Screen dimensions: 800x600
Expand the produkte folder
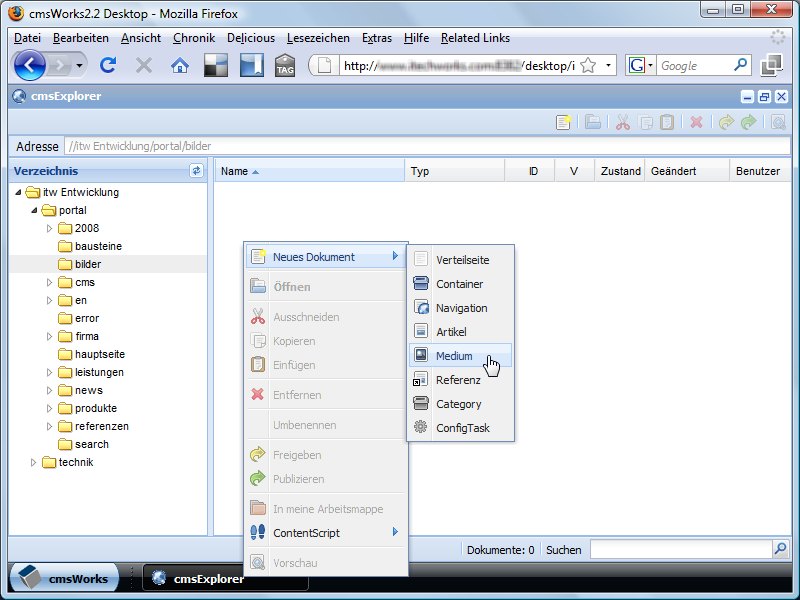click(49, 408)
